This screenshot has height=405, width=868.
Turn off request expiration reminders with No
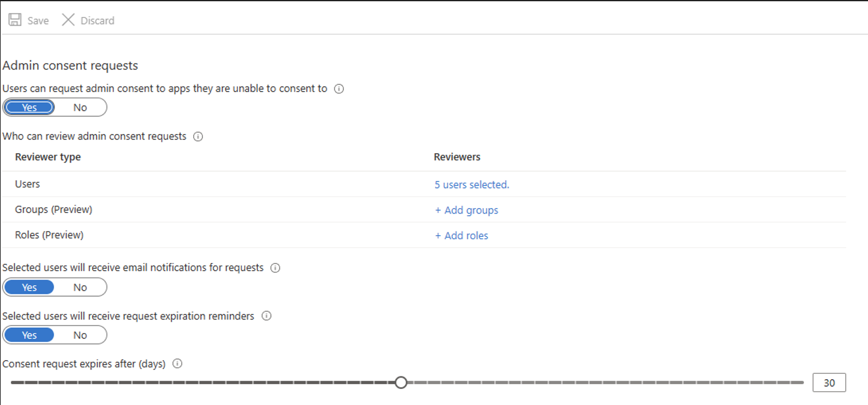(x=80, y=335)
